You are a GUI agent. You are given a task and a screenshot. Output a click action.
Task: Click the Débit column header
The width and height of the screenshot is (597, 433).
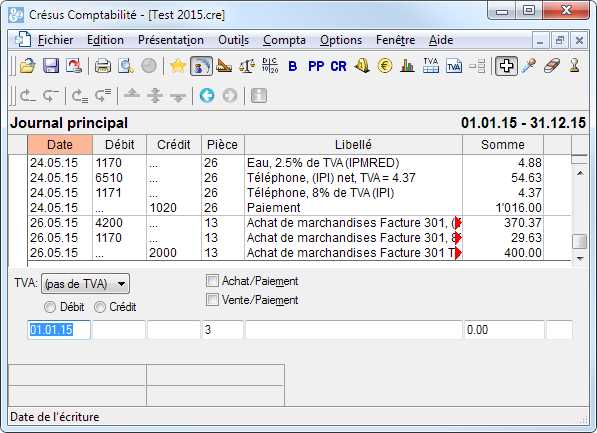120,145
